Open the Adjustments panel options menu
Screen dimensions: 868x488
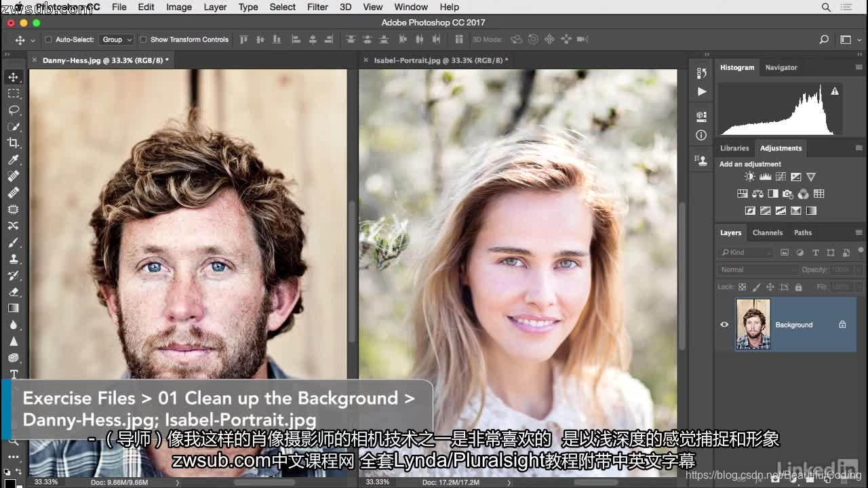coord(859,148)
